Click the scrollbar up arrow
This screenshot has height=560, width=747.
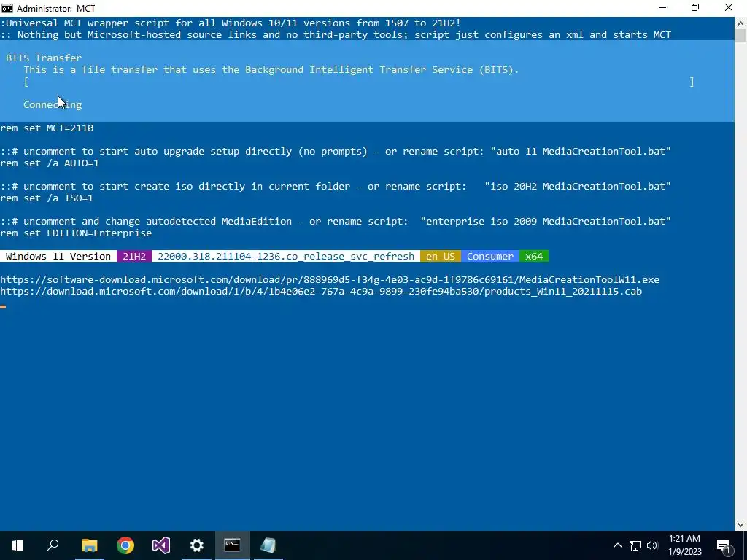point(741,23)
